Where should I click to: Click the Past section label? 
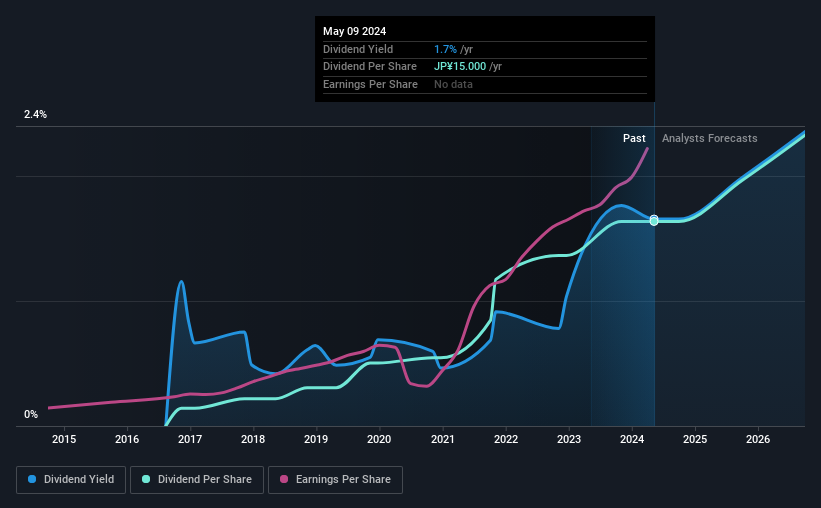point(634,138)
